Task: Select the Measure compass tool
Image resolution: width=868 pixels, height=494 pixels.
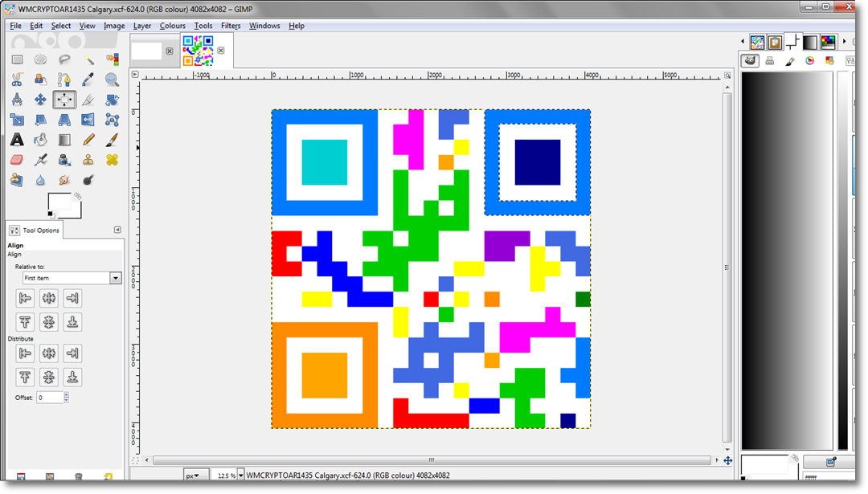Action: (x=17, y=100)
